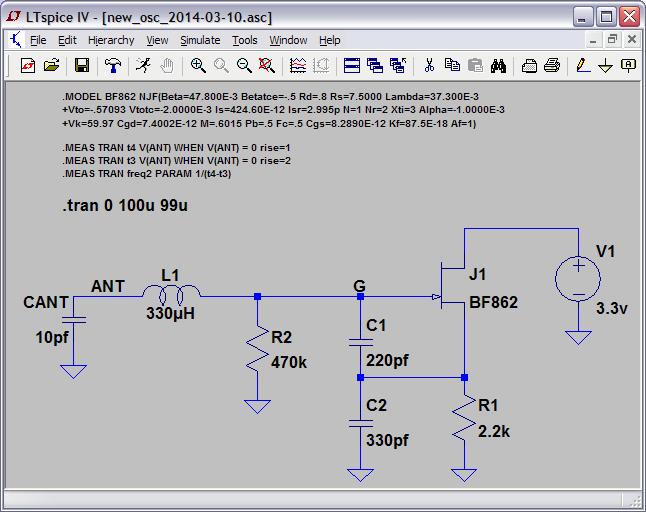Click the 330µH inductor value
The height and width of the screenshot is (512, 646).
pyautogui.click(x=170, y=313)
